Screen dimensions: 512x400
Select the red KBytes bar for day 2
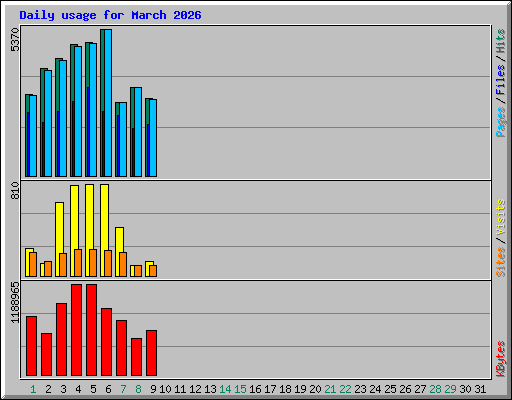click(x=46, y=354)
